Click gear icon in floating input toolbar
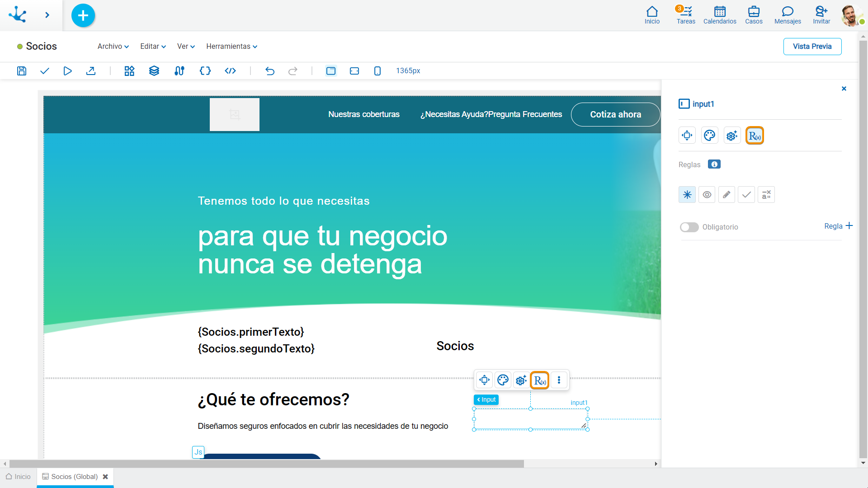The width and height of the screenshot is (868, 488). coord(522,380)
